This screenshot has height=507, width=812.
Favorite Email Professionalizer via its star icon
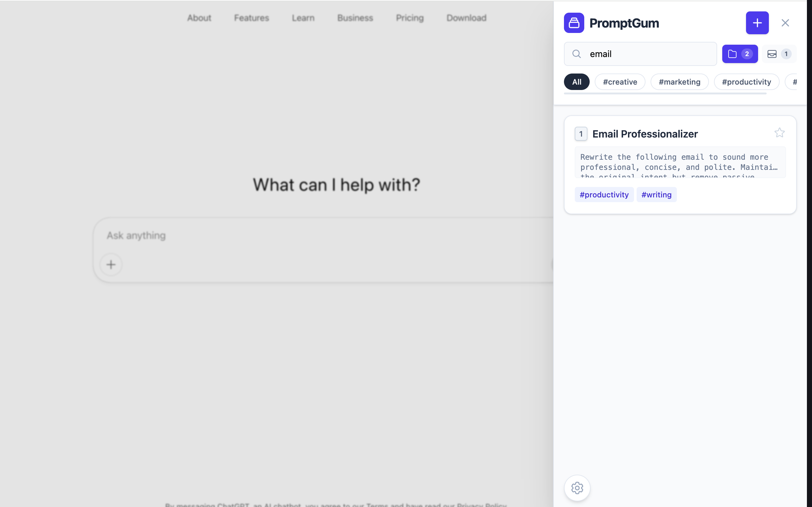[779, 132]
